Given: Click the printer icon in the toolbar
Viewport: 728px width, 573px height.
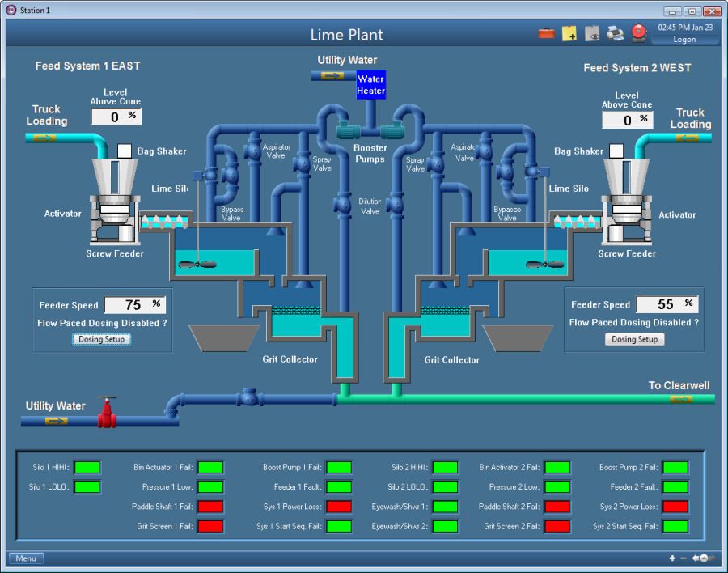Looking at the screenshot, I should click(x=614, y=33).
